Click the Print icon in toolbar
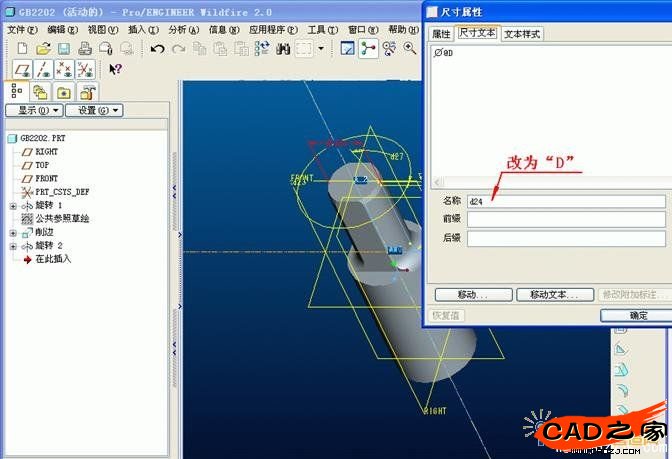The image size is (672, 459). (x=85, y=48)
